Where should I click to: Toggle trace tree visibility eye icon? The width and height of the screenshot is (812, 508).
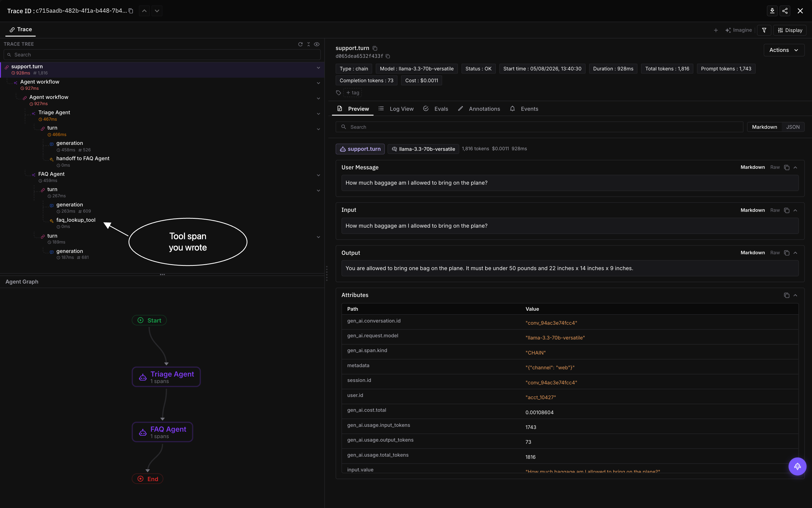point(316,44)
